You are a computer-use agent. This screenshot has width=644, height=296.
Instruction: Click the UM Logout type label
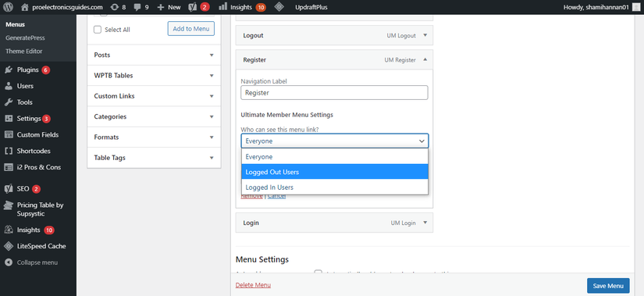coord(401,35)
